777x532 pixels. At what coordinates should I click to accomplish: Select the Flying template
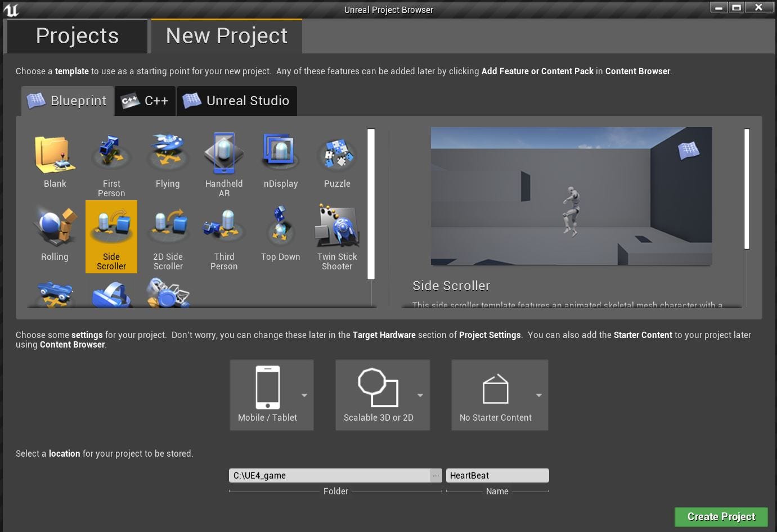[167, 160]
